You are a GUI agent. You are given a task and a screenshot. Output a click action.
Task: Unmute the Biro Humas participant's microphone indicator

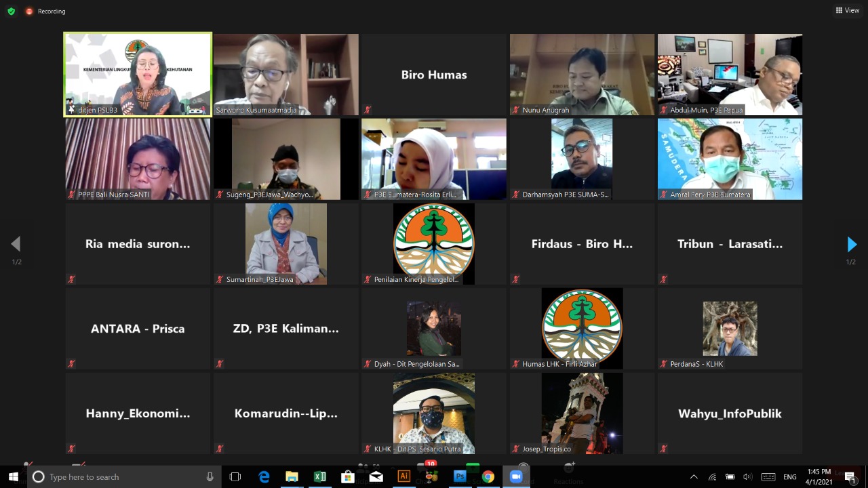[367, 109]
